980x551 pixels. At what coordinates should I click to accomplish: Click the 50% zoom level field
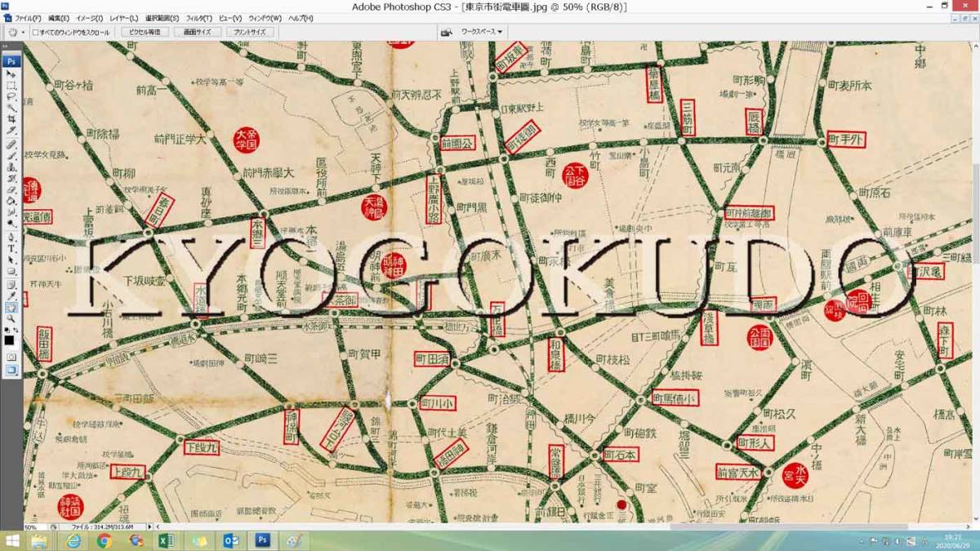36,527
